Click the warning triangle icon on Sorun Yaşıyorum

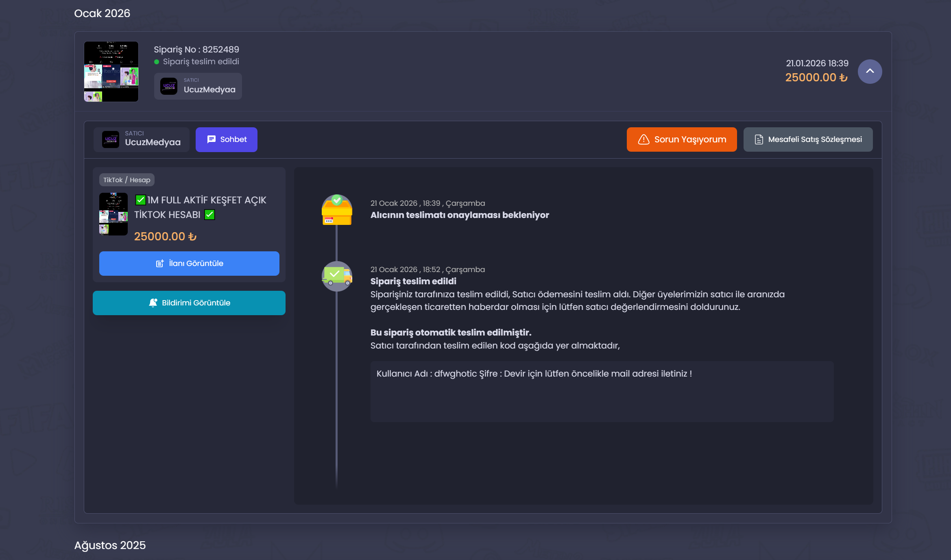tap(643, 139)
